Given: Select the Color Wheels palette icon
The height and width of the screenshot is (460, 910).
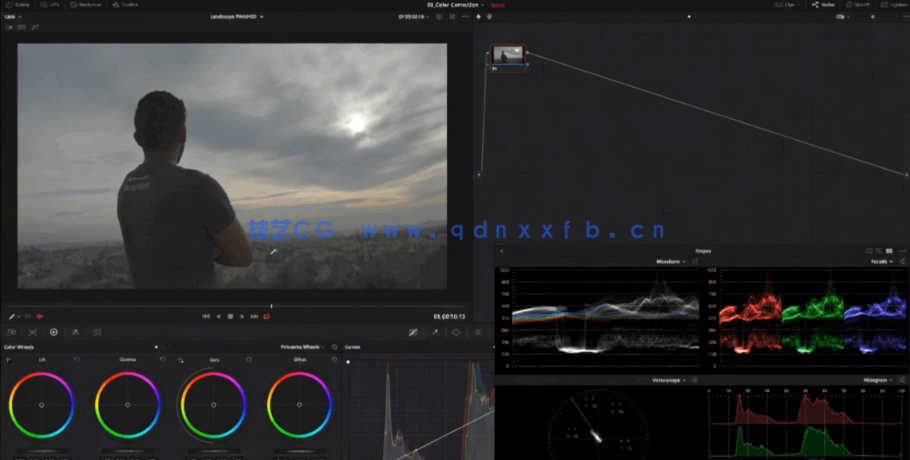Looking at the screenshot, I should click(x=53, y=332).
